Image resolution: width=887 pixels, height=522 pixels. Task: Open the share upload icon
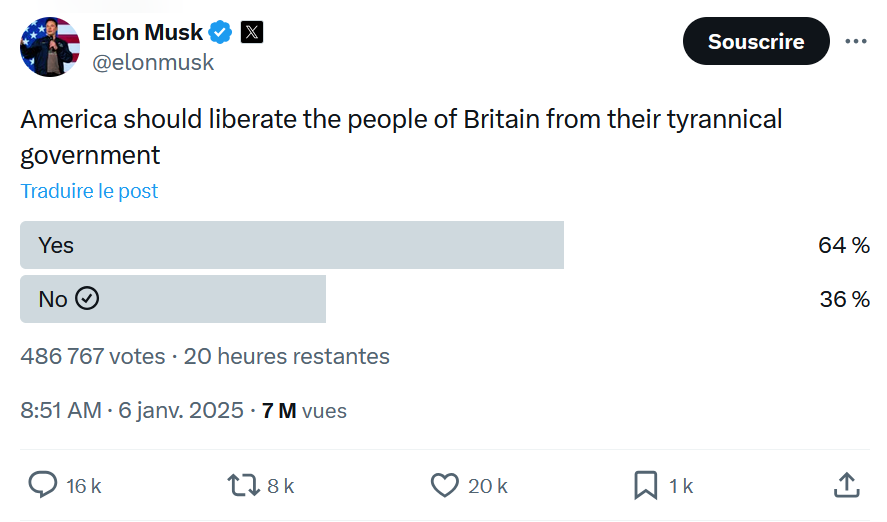click(846, 485)
